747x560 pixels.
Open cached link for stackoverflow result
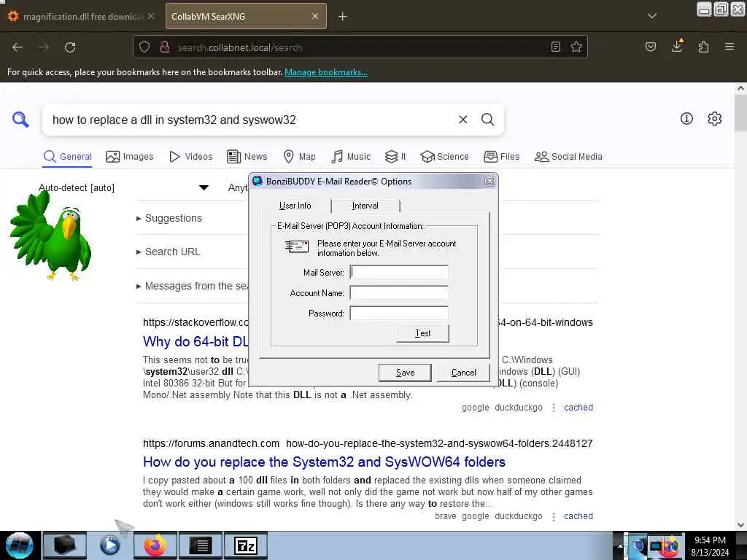pos(578,408)
